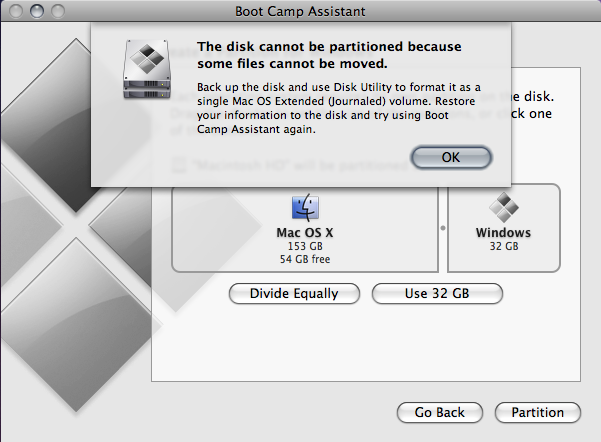Screen dimensions: 601x442
Task: Click the Boot Camp Assistant title bar text
Action: click(x=300, y=12)
